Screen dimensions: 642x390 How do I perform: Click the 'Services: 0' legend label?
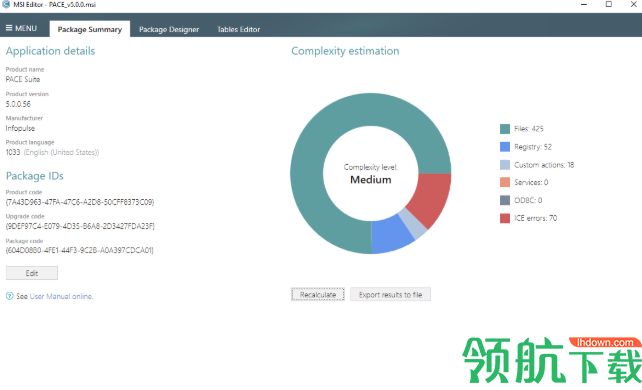(x=531, y=182)
